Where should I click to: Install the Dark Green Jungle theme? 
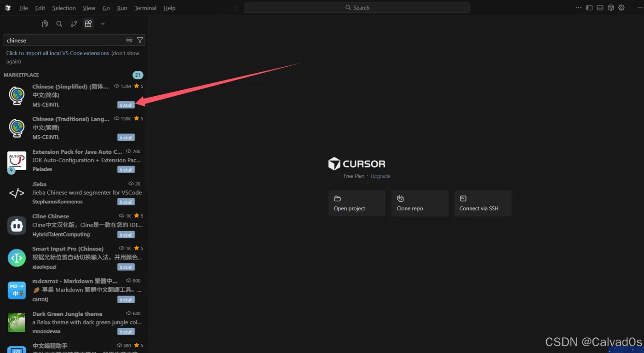(x=126, y=332)
